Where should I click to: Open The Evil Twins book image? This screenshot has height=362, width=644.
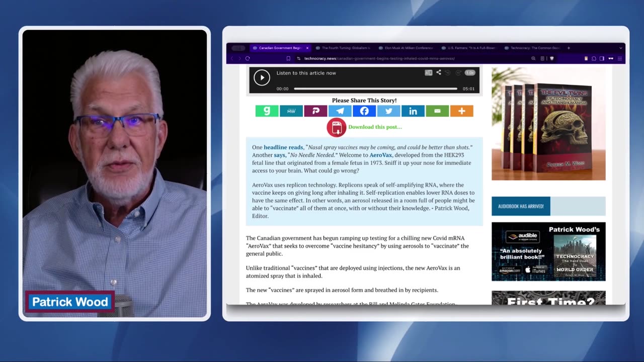pyautogui.click(x=548, y=124)
